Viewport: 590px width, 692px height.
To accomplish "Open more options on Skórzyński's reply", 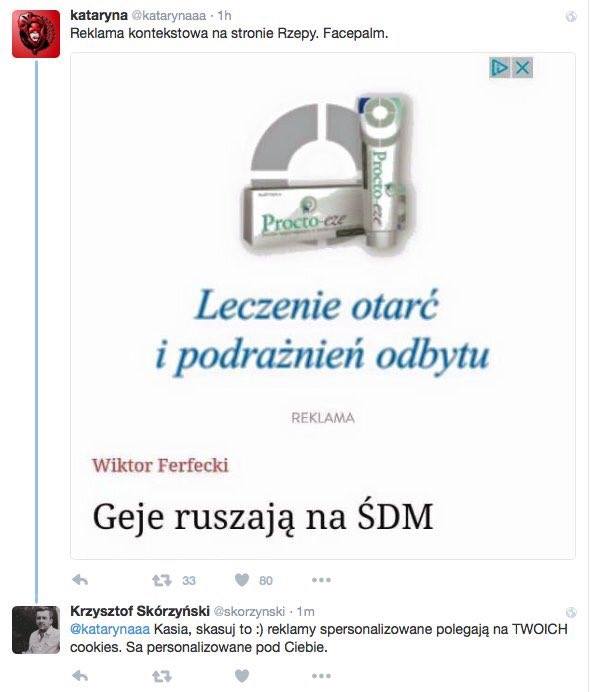I will click(321, 676).
